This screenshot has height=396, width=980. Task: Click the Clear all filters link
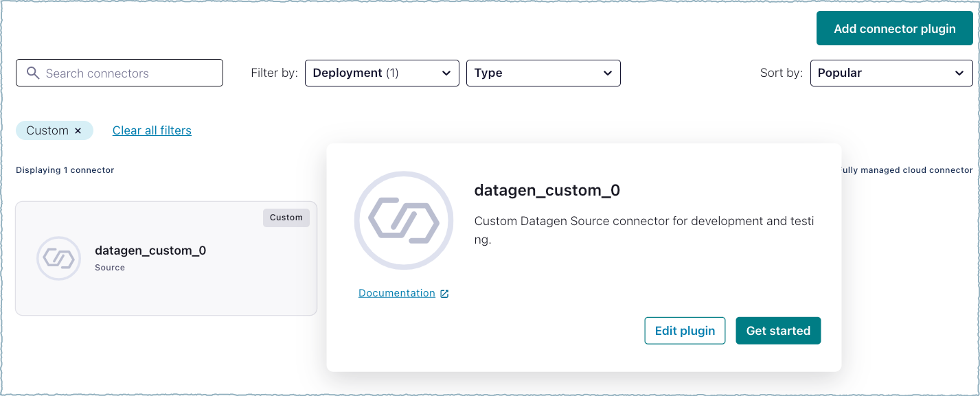coord(152,130)
